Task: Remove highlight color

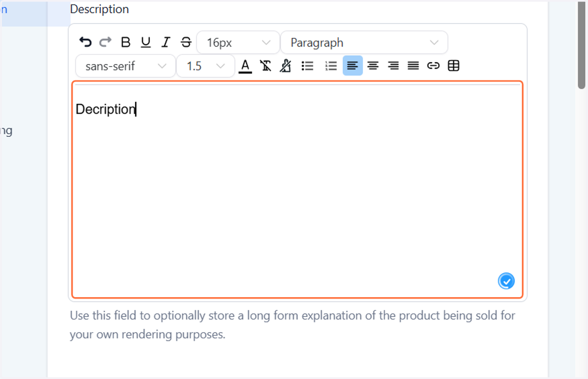Action: [x=285, y=66]
